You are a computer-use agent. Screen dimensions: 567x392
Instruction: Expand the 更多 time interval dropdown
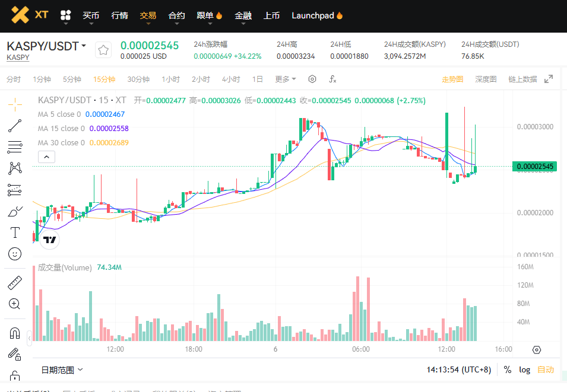[285, 79]
